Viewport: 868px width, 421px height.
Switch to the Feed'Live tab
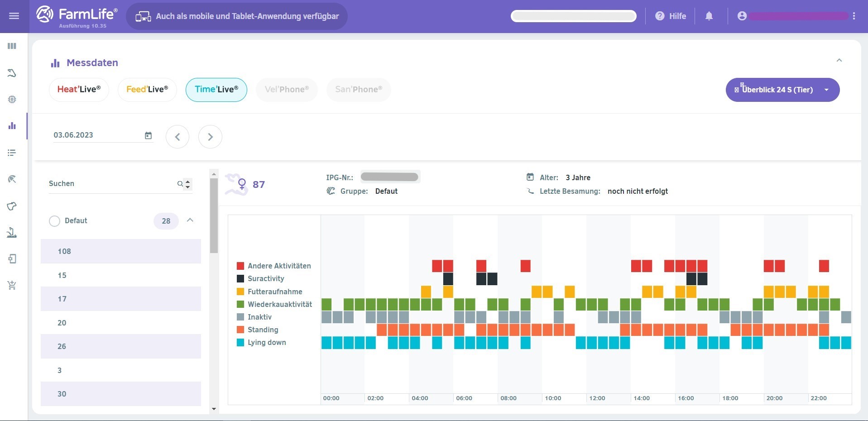tap(147, 90)
